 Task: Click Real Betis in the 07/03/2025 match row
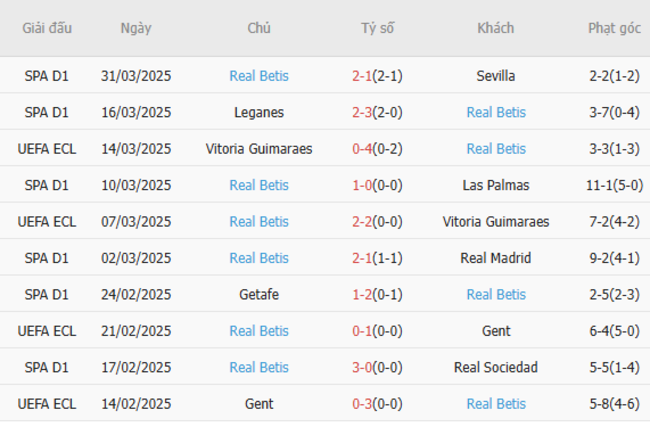click(x=259, y=222)
